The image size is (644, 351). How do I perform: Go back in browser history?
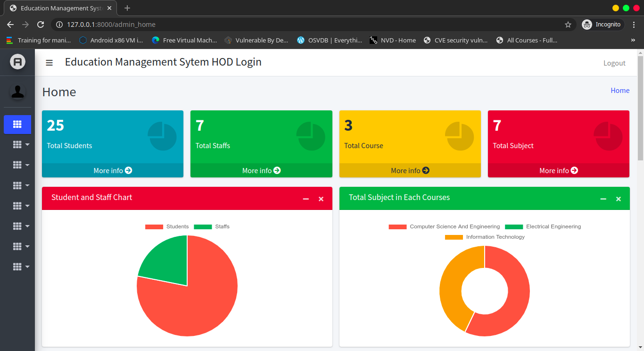(10, 25)
